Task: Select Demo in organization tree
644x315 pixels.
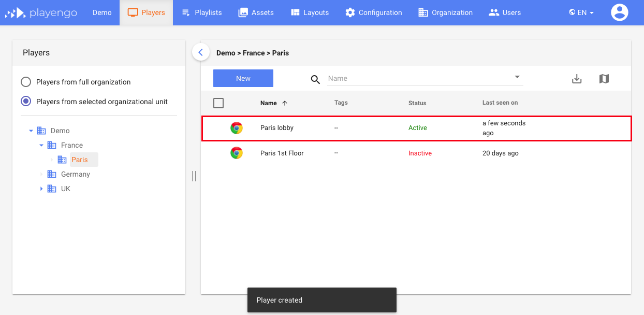Action: [x=60, y=131]
